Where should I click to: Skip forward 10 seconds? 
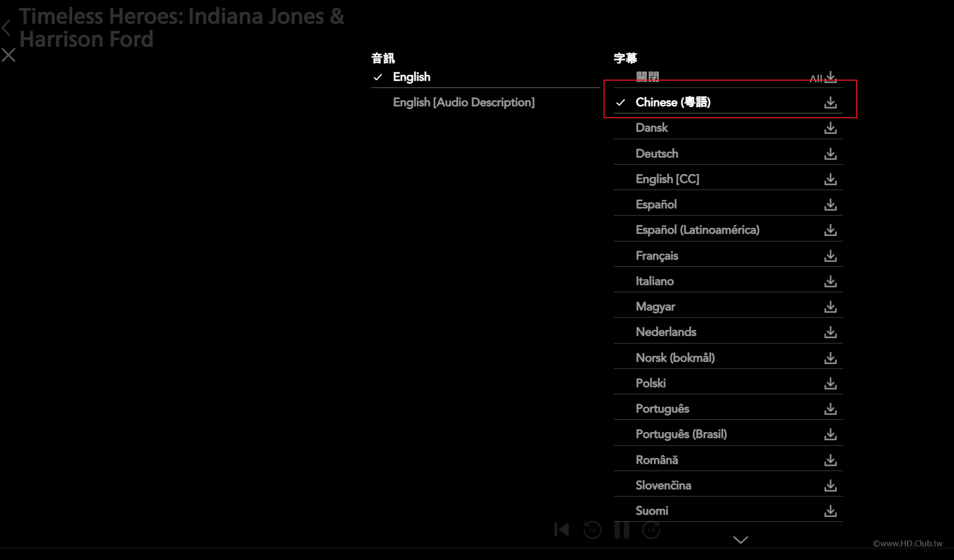pos(651,529)
